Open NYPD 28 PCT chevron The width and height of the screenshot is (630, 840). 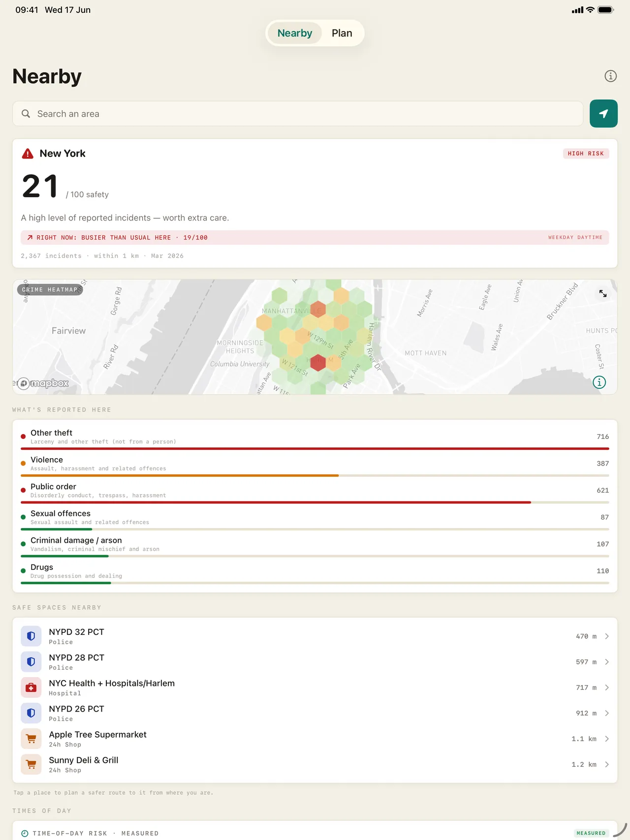[607, 662]
